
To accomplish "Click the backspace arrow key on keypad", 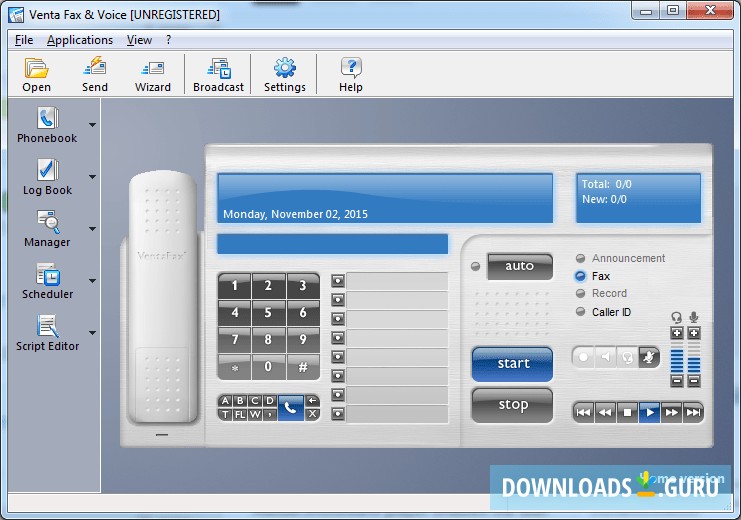I will click(312, 401).
